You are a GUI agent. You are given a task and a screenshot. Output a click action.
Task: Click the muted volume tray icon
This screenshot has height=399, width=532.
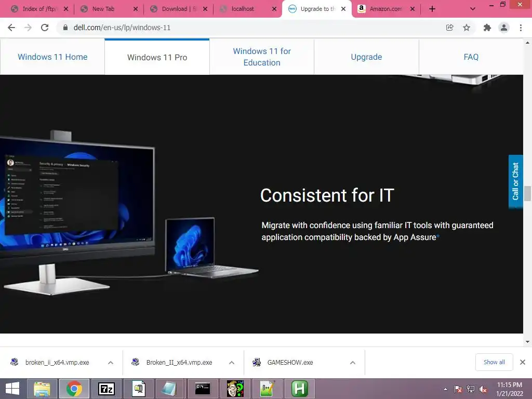point(483,389)
